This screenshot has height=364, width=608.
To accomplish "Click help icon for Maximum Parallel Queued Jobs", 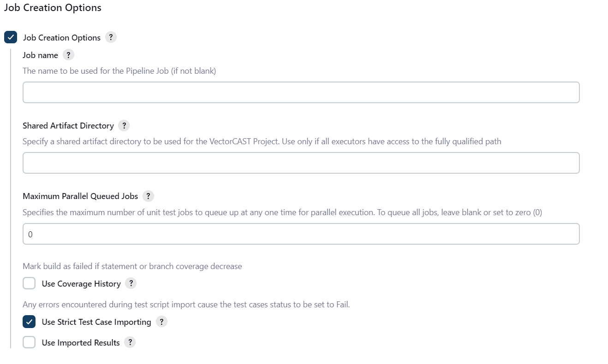I will (148, 196).
